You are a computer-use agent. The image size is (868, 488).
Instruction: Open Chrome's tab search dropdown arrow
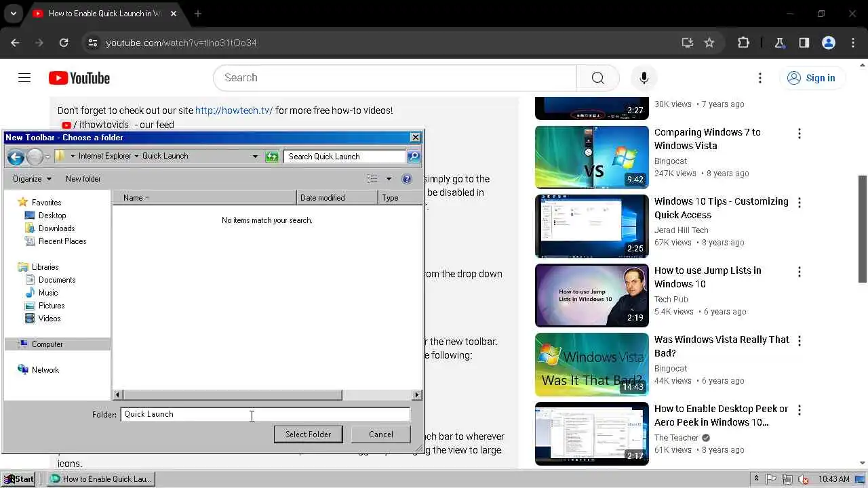[13, 14]
